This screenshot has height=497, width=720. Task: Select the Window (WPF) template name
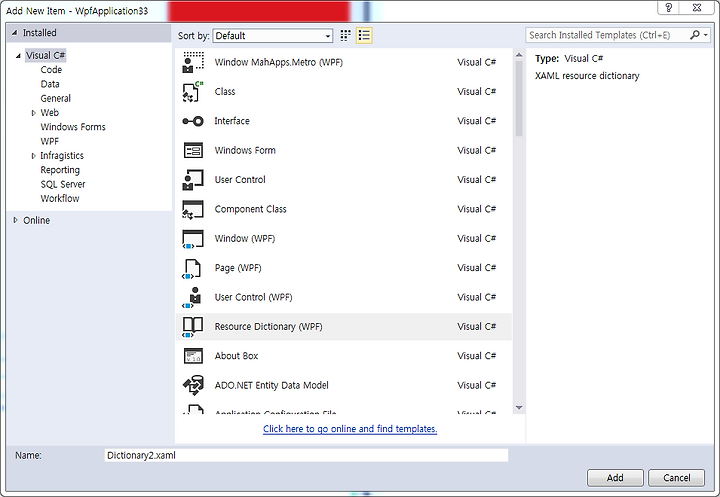(x=245, y=238)
